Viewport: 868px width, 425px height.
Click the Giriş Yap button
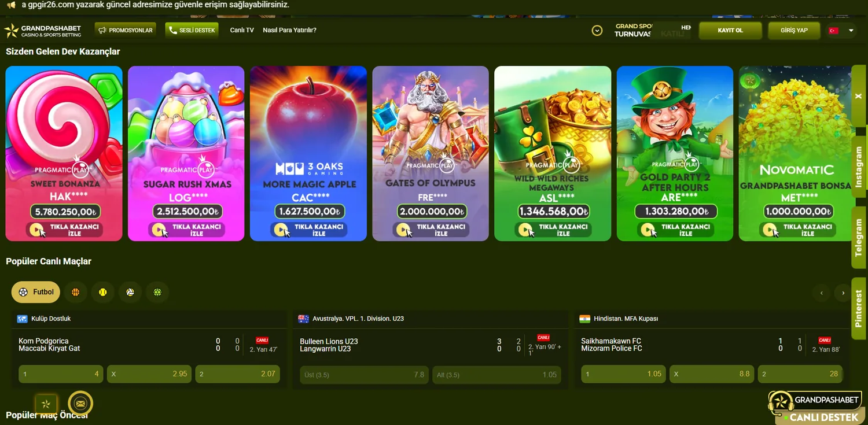(x=794, y=30)
